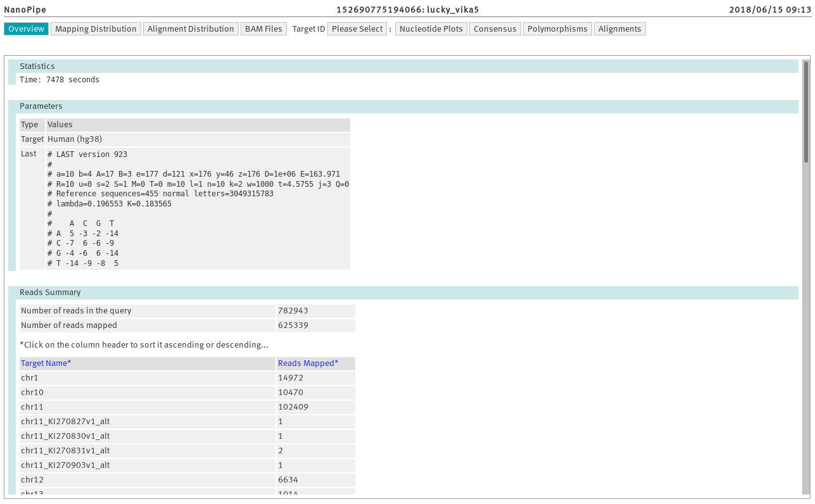
Task: Select chr11_KI270831v1_alt row name
Action: (x=148, y=451)
